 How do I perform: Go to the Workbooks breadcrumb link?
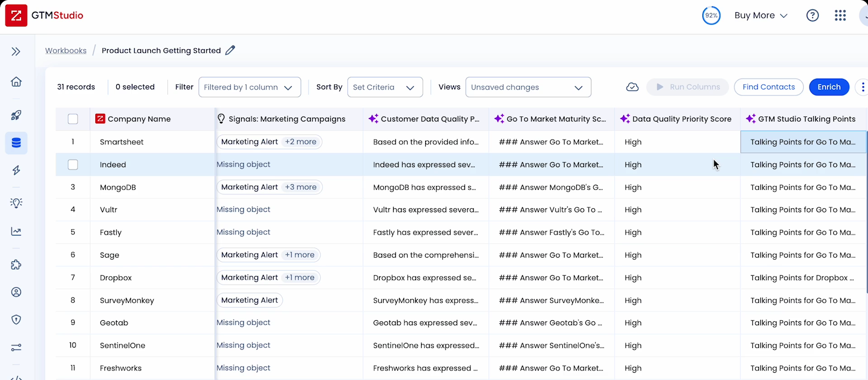[x=66, y=51]
